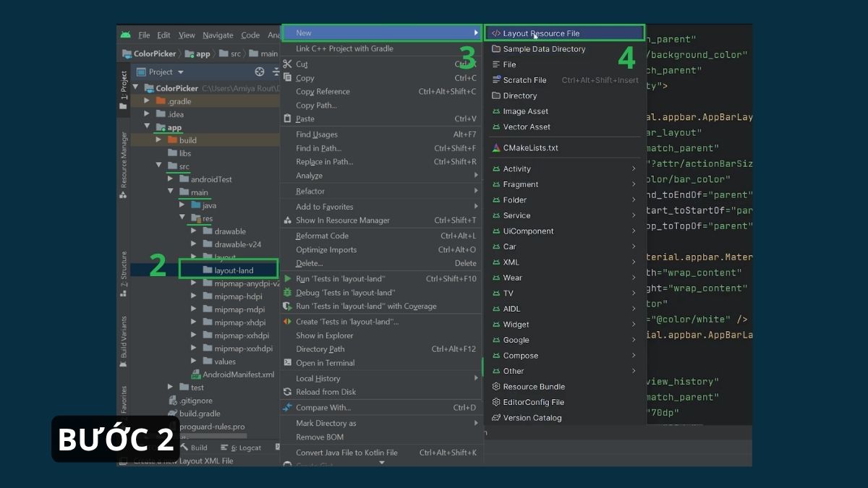Click the Image Asset android icon
868x488 pixels.
tap(496, 111)
